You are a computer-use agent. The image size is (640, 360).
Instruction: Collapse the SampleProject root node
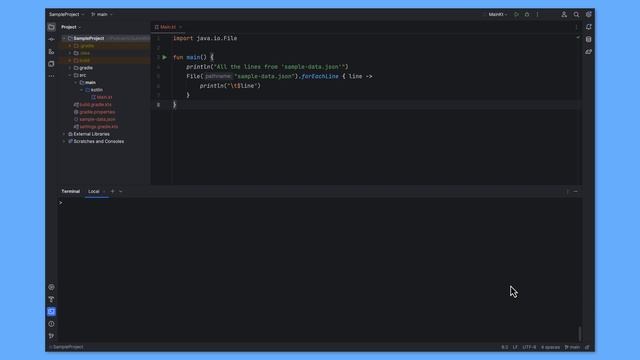(64, 38)
